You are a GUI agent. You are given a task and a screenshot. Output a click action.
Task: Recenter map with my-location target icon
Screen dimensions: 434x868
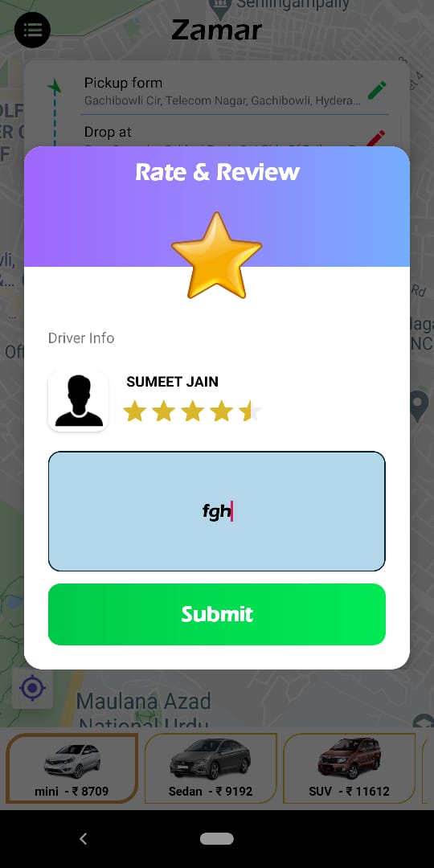33,688
